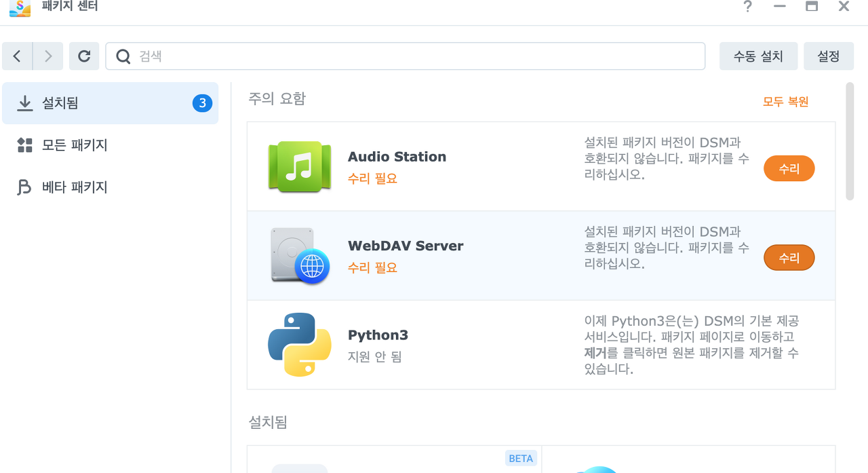Click the Audio Station package name

coord(397,157)
